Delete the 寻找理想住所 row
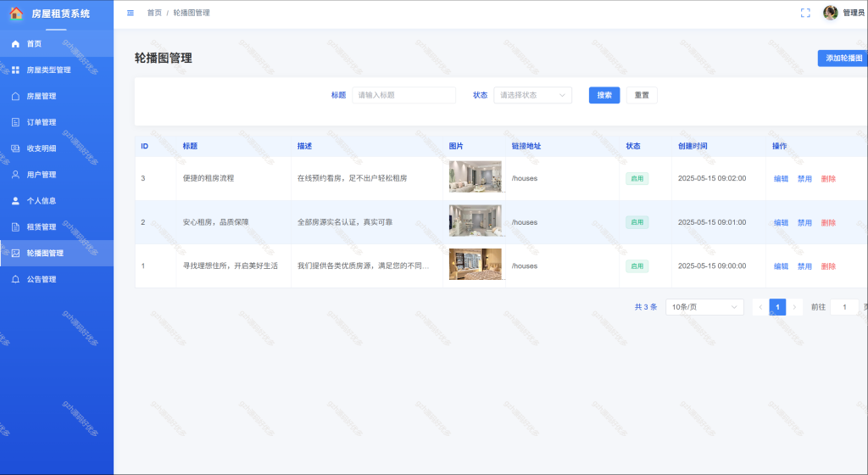 coord(828,266)
